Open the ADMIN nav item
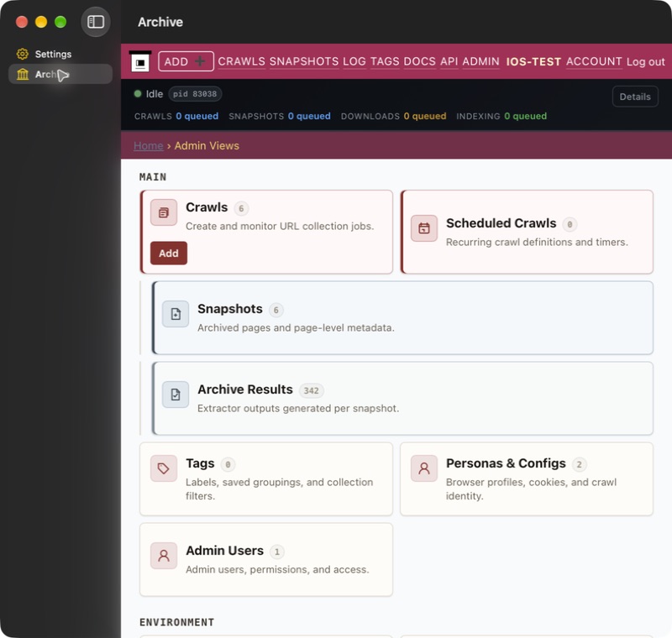 pos(480,61)
